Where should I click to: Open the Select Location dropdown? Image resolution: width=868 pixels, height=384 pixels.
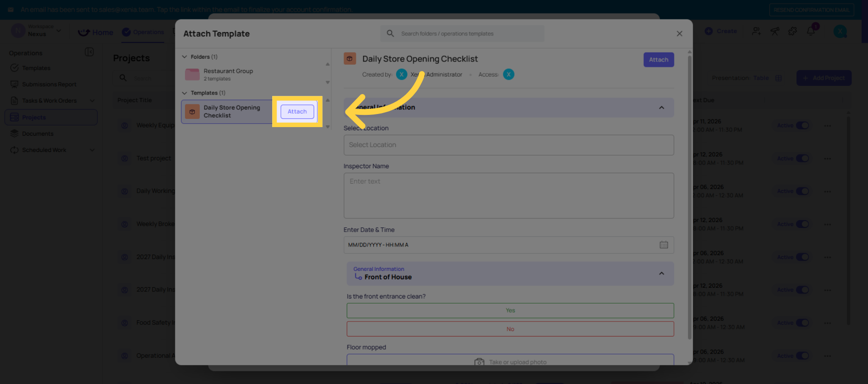coord(509,145)
